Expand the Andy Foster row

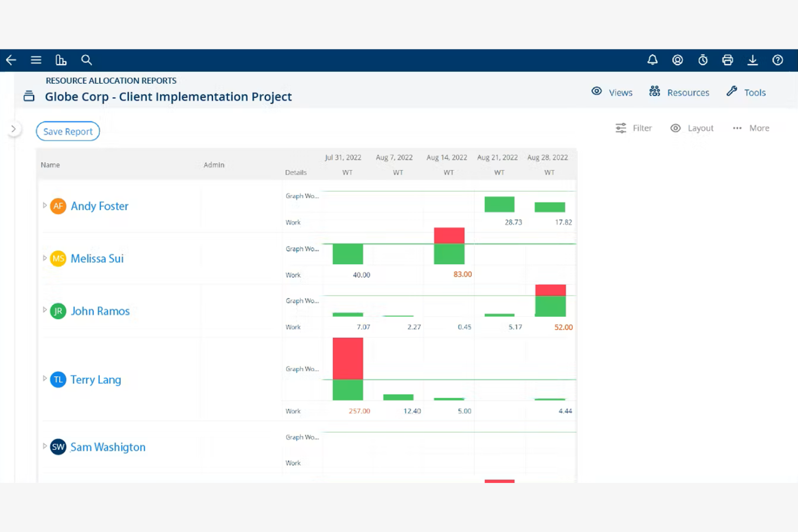[x=45, y=205]
